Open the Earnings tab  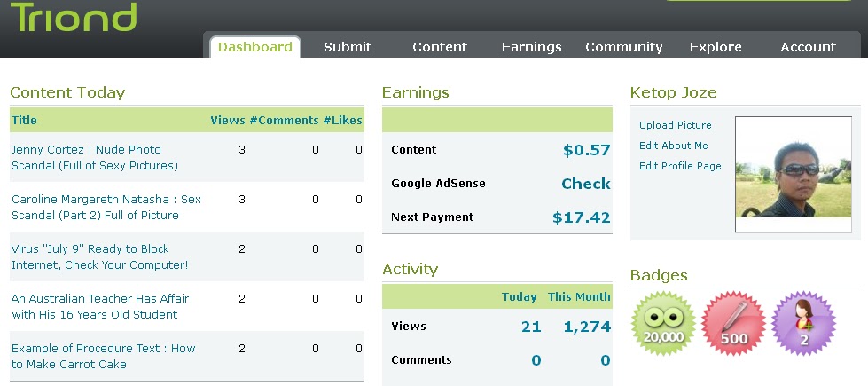pyautogui.click(x=531, y=47)
